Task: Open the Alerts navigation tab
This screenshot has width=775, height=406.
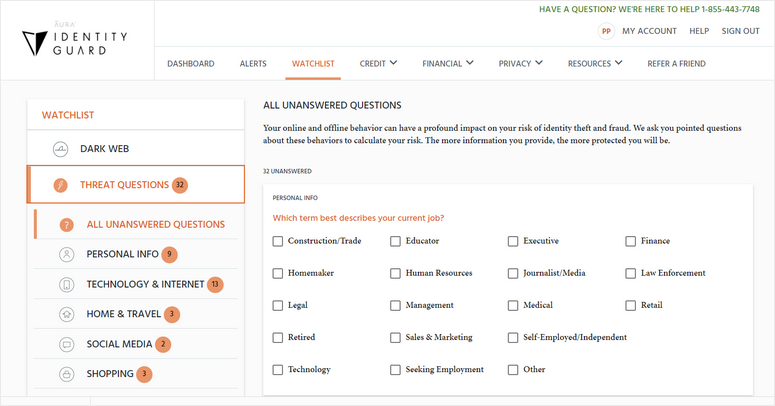Action: (x=253, y=64)
